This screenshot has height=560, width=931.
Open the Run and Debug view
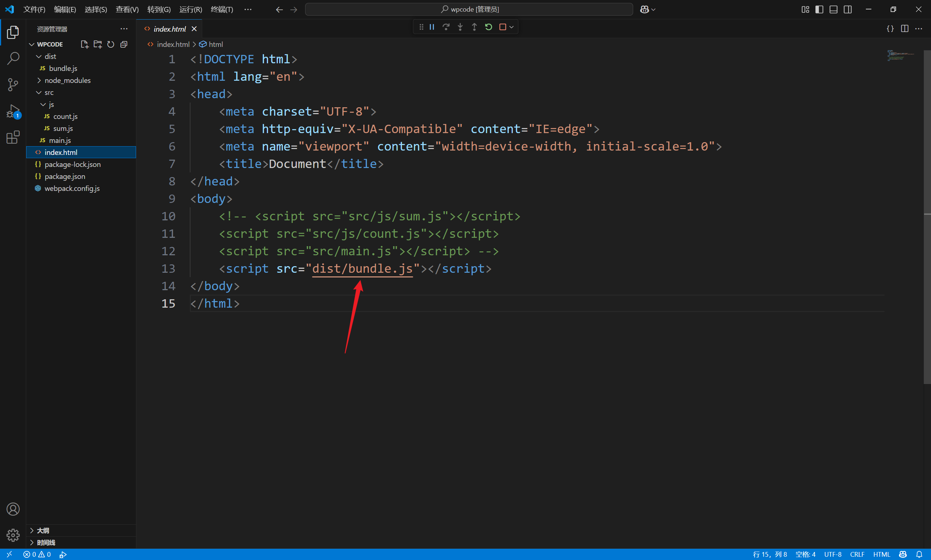pyautogui.click(x=13, y=111)
